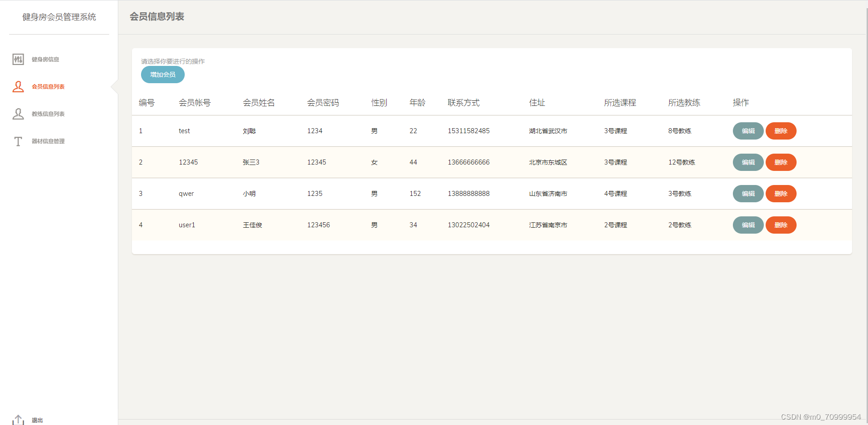Edit member 小明 with 编辑 button

(748, 194)
